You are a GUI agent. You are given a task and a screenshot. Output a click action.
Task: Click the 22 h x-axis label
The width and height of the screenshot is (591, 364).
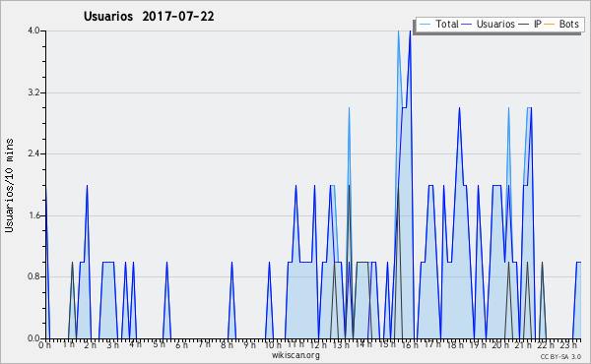pos(546,345)
